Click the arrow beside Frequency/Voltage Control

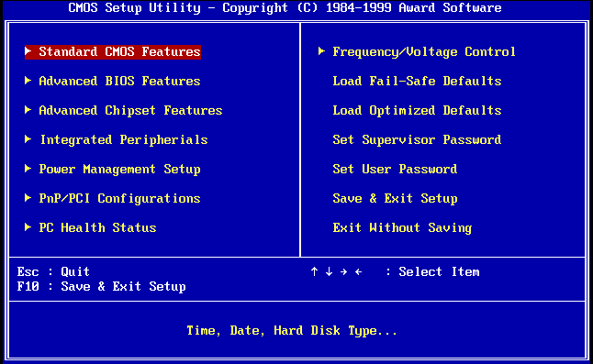click(321, 51)
